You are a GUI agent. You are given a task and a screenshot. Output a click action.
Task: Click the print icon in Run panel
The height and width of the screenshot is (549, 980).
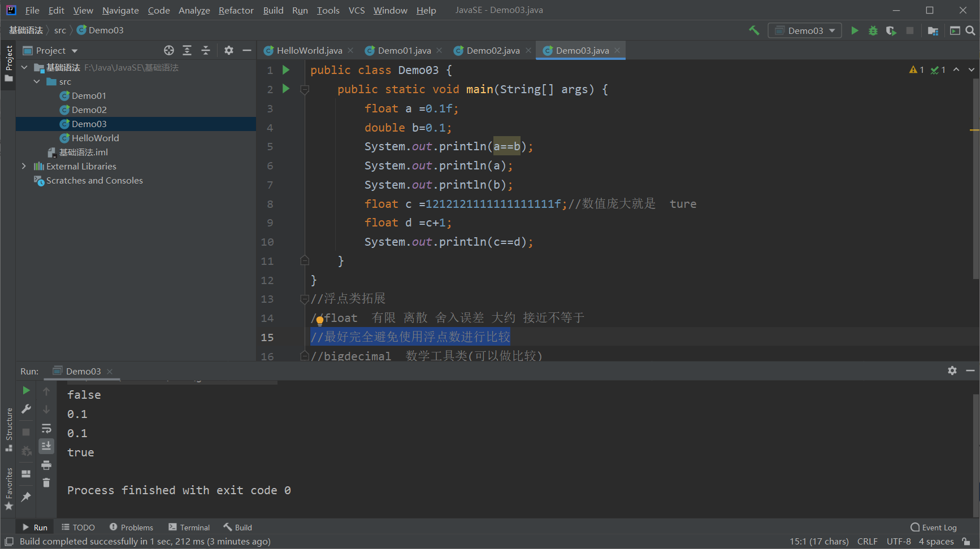click(46, 465)
